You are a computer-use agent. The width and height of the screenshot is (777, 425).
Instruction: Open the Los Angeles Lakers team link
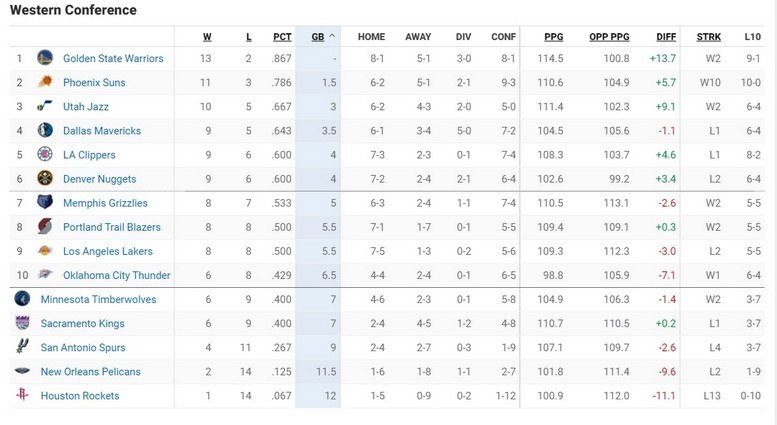pyautogui.click(x=108, y=251)
